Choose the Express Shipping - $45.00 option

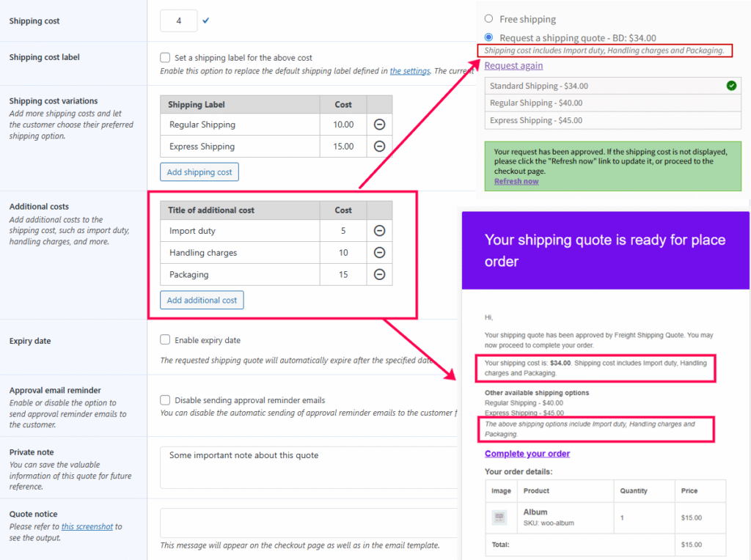click(x=612, y=121)
